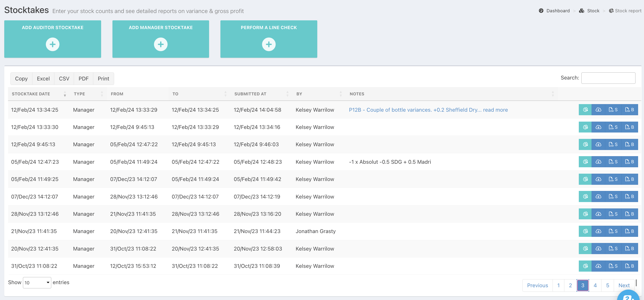Click '20/Nov/23 12:58:03' submitted cell
The image size is (644, 300).
coord(258,249)
